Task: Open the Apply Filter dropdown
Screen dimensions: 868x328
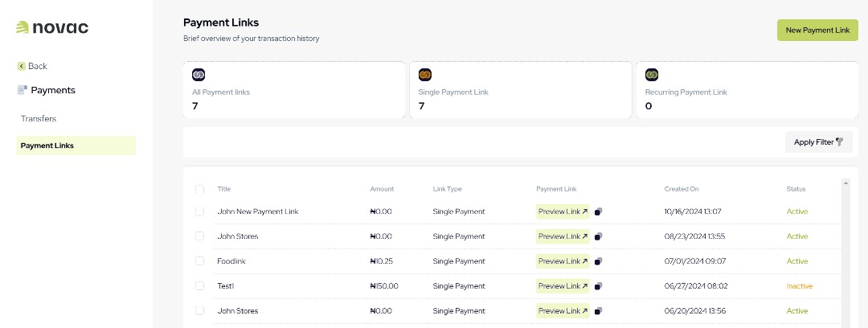Action: (818, 142)
